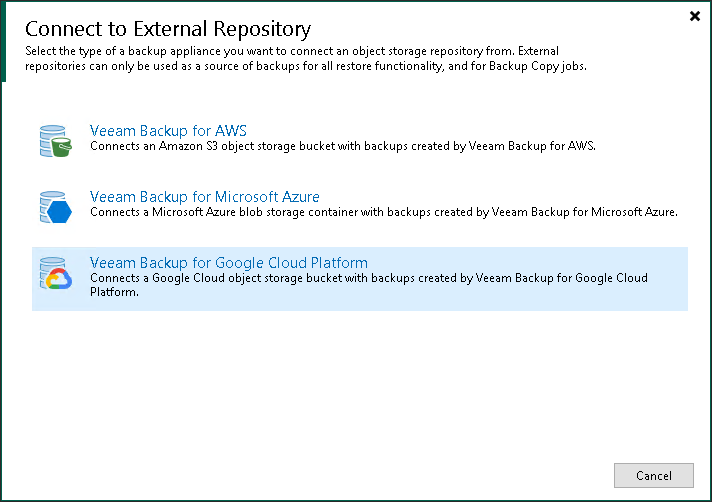The width and height of the screenshot is (712, 502).
Task: Open Veeam Backup for Google Cloud Platform
Action: coord(228,263)
